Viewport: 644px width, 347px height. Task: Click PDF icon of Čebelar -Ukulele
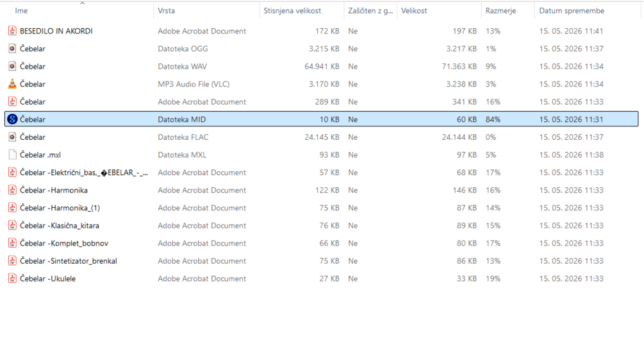coord(12,278)
